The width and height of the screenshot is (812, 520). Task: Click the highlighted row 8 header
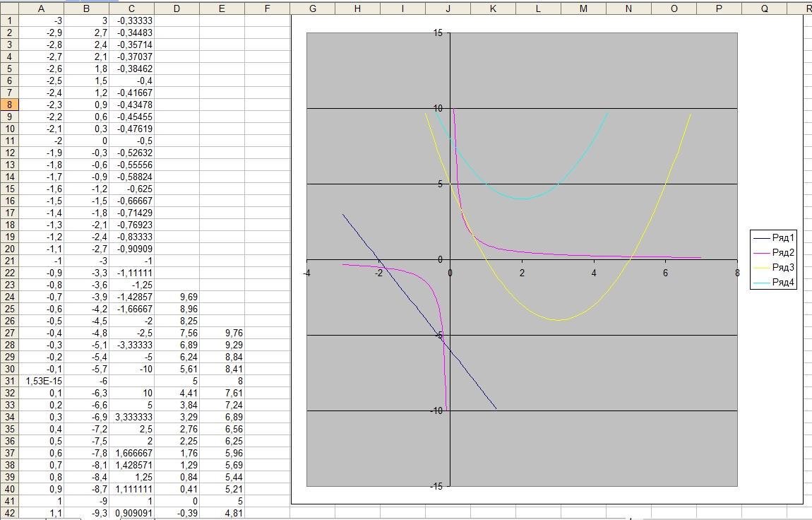tap(9, 105)
